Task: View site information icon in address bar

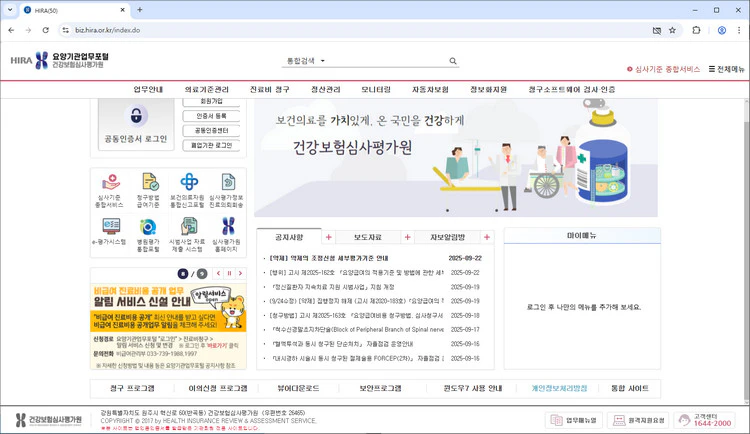Action: pos(65,30)
